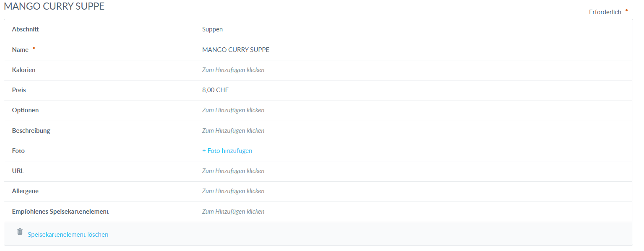Click the Beschreibung placeholder to add text
Screen dimensions: 644x251
(233, 131)
